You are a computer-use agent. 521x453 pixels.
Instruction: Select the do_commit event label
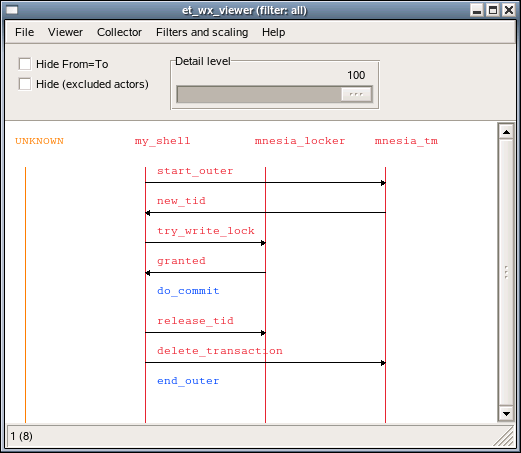click(x=188, y=291)
